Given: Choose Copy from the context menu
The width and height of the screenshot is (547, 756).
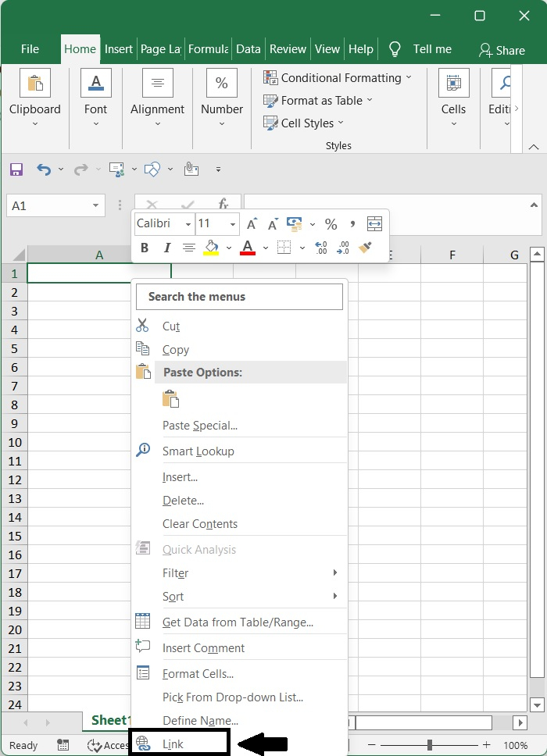Looking at the screenshot, I should (x=241, y=350).
